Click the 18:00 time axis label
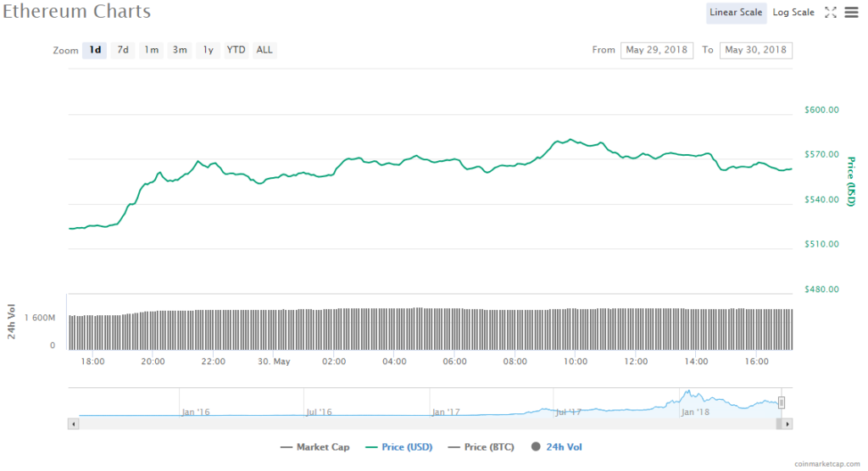Image resolution: width=868 pixels, height=471 pixels. (92, 362)
